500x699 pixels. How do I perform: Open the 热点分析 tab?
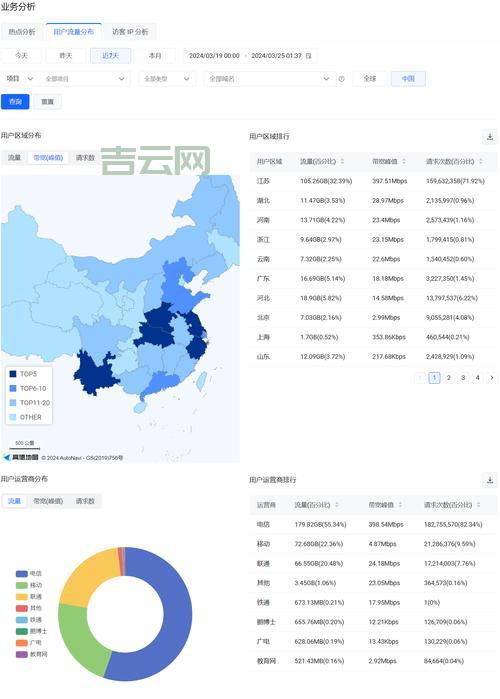[x=22, y=32]
